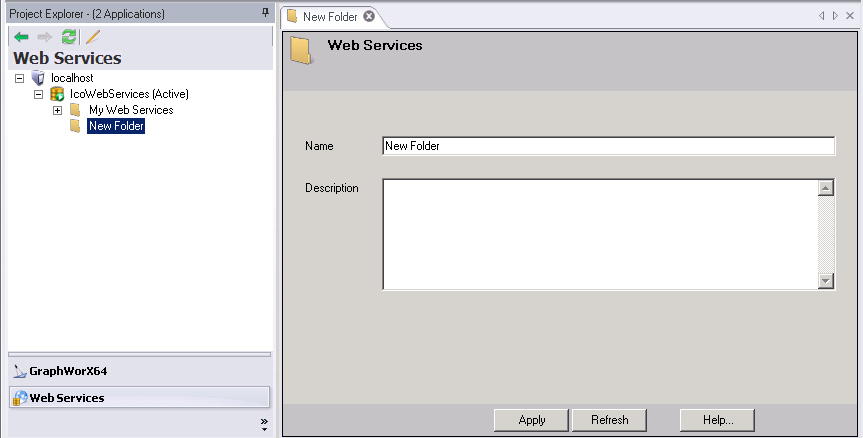
Task: Collapse the localhost tree node
Action: tap(19, 78)
